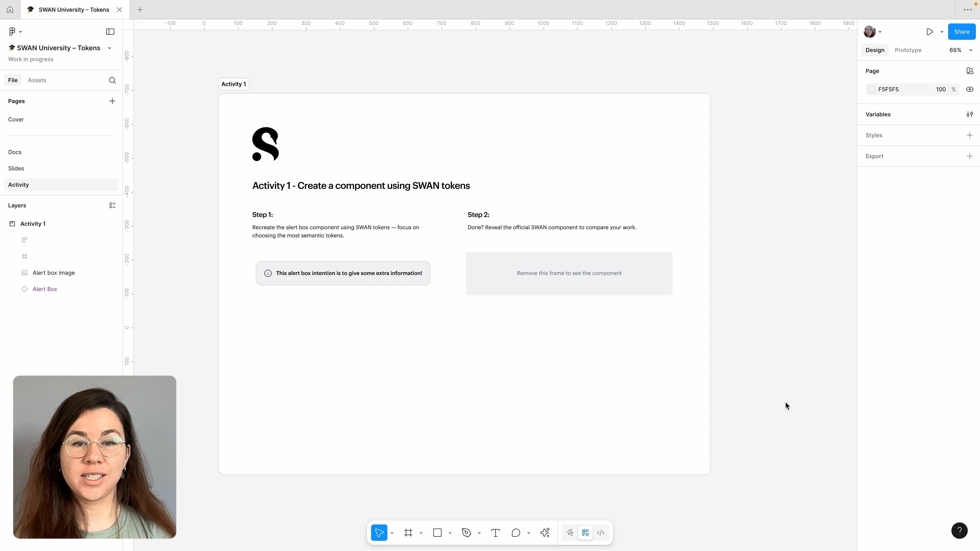Open local variables settings icon

coord(970,115)
